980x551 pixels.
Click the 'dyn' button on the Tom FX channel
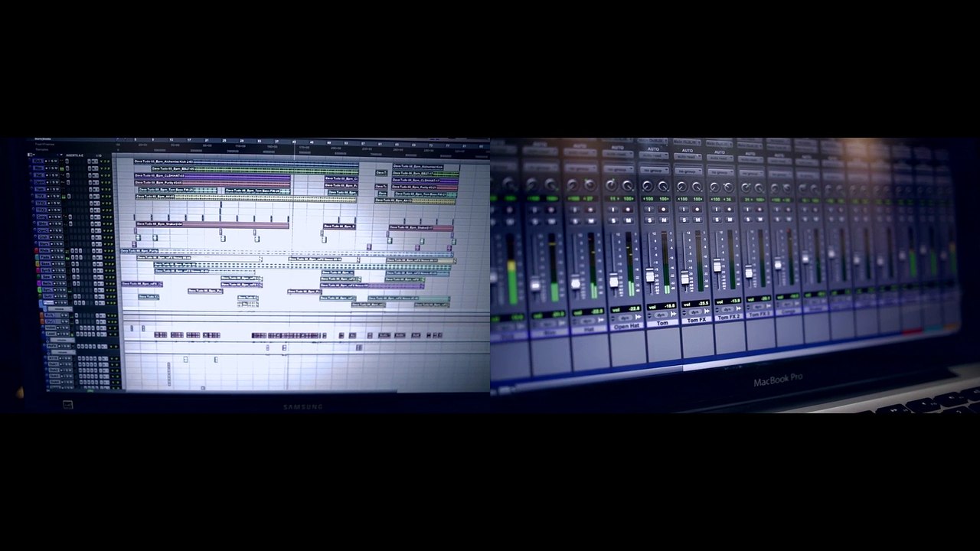(x=694, y=311)
